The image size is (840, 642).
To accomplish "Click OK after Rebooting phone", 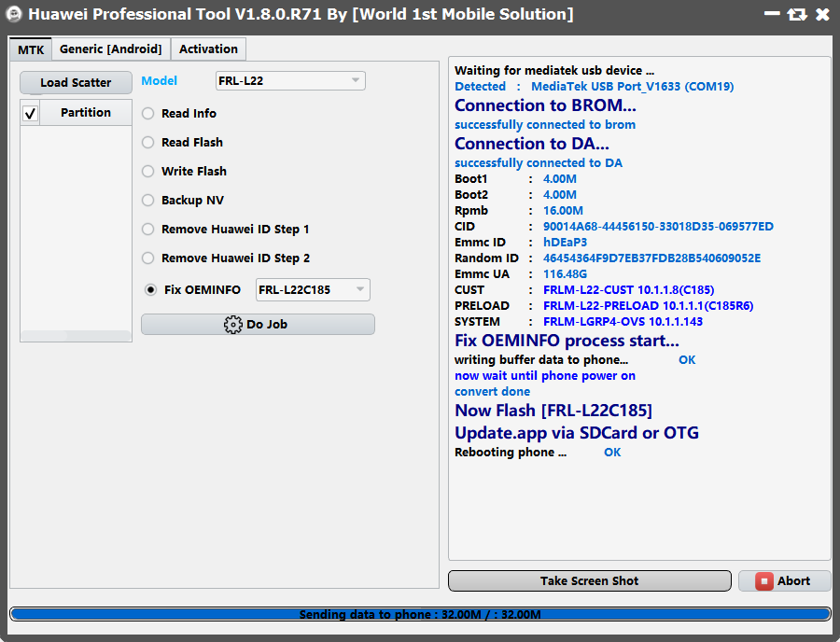I will pyautogui.click(x=612, y=453).
